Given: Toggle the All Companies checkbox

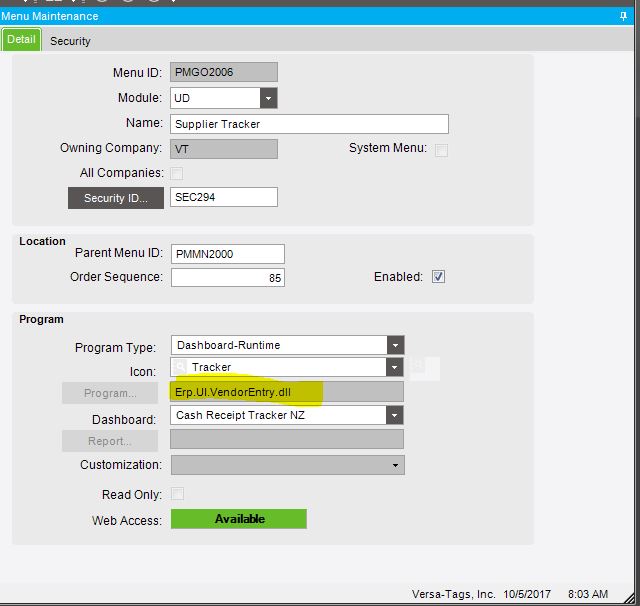Looking at the screenshot, I should 176,173.
